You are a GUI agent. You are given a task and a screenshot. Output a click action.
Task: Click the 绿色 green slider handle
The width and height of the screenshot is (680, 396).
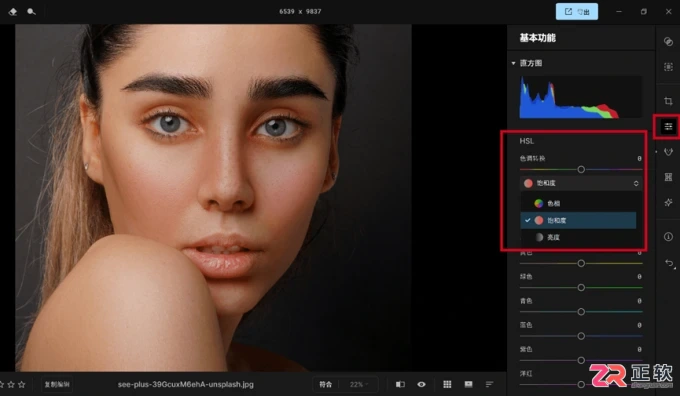[581, 288]
